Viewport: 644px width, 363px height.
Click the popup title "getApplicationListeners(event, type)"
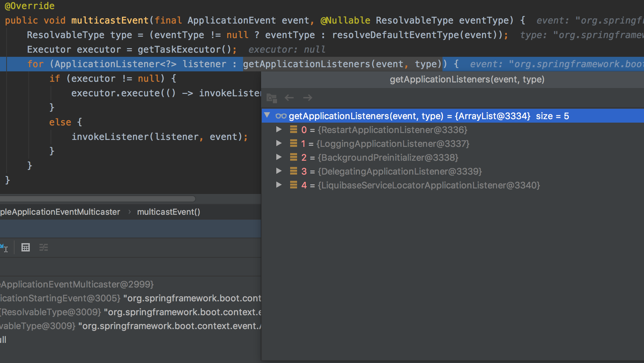click(467, 79)
